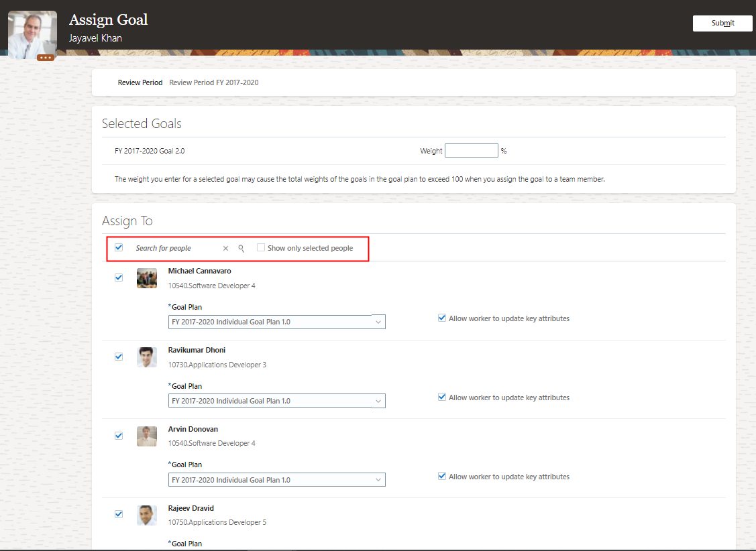Screen dimensions: 756x551
Task: Click Michael Cannavaro's photo thumbnail
Action: [x=146, y=278]
